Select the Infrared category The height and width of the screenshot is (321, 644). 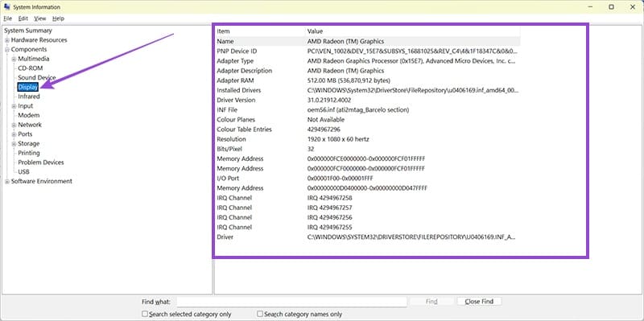pyautogui.click(x=29, y=97)
